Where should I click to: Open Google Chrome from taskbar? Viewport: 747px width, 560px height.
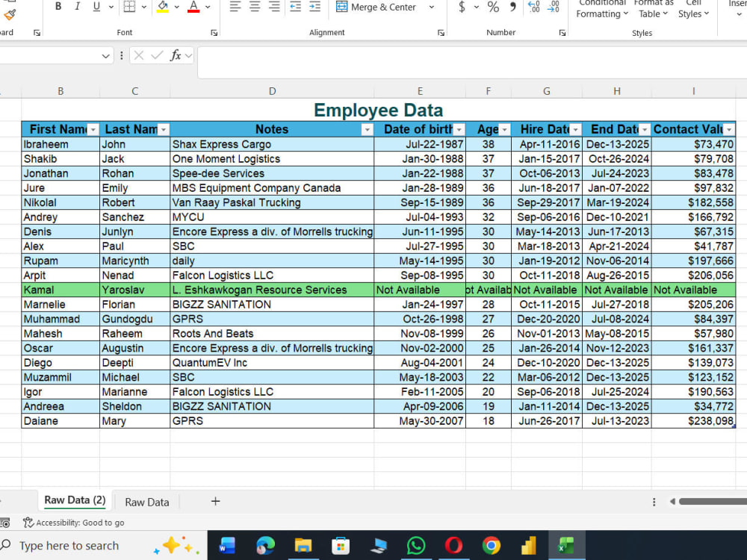click(492, 546)
